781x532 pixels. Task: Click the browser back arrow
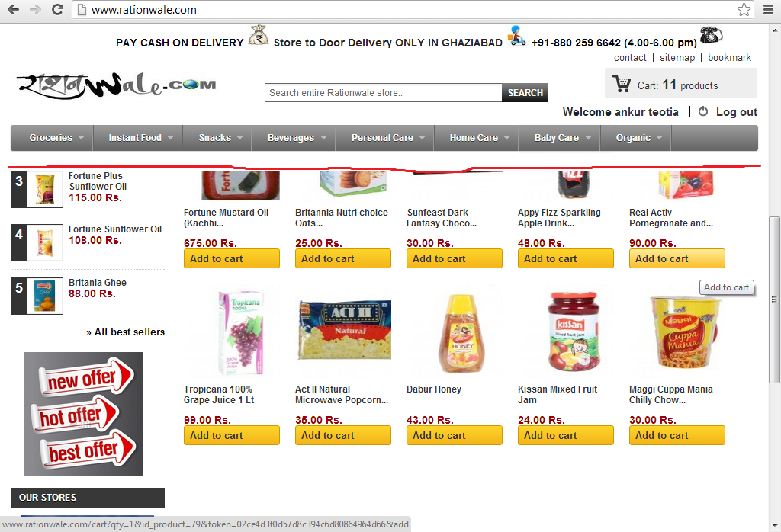(14, 9)
